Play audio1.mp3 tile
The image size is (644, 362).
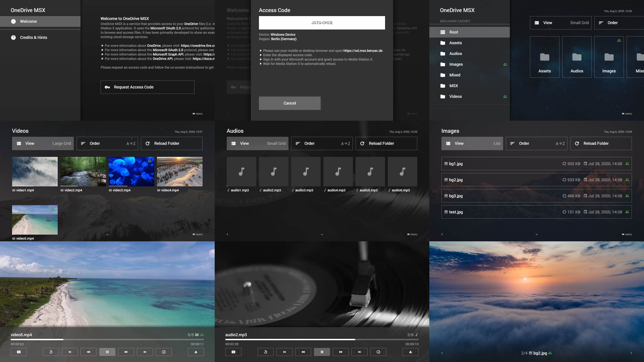[241, 172]
